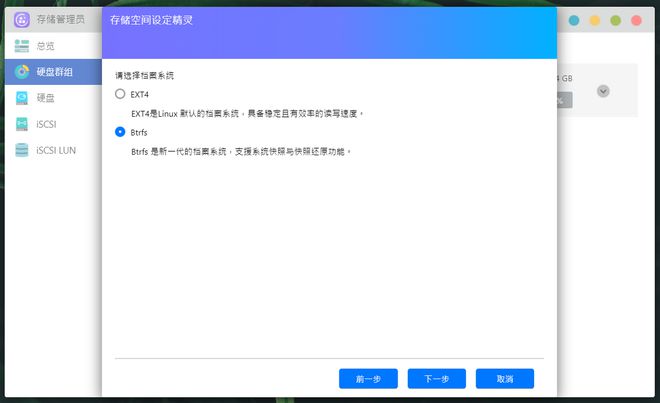Click the 取消 cancel button
This screenshot has height=403, width=660.
click(x=505, y=379)
